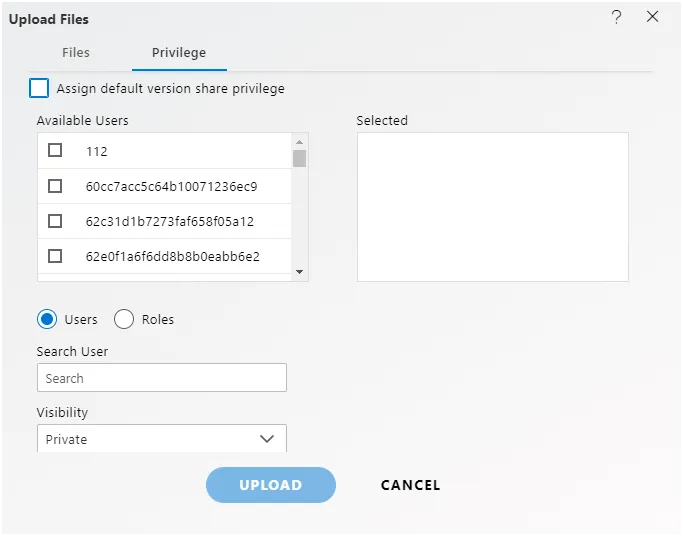Click the Available Users scrollbar thumb
The width and height of the screenshot is (683, 536).
coord(299,158)
